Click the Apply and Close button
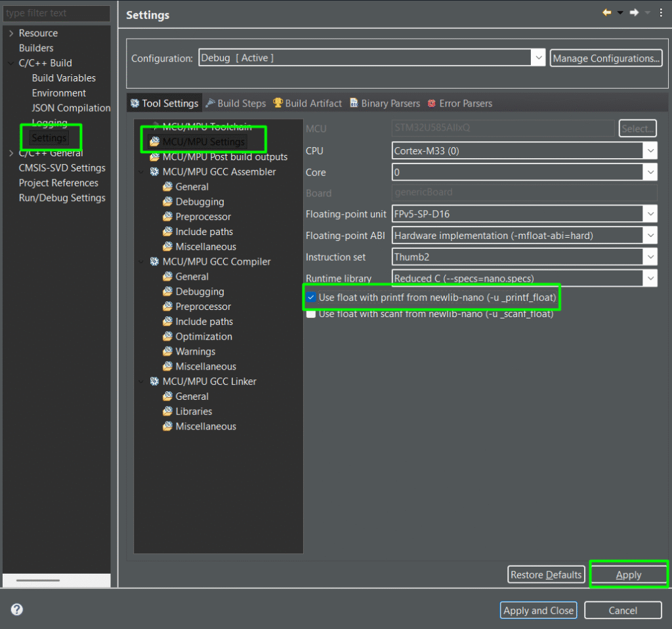The image size is (672, 629). pos(538,611)
